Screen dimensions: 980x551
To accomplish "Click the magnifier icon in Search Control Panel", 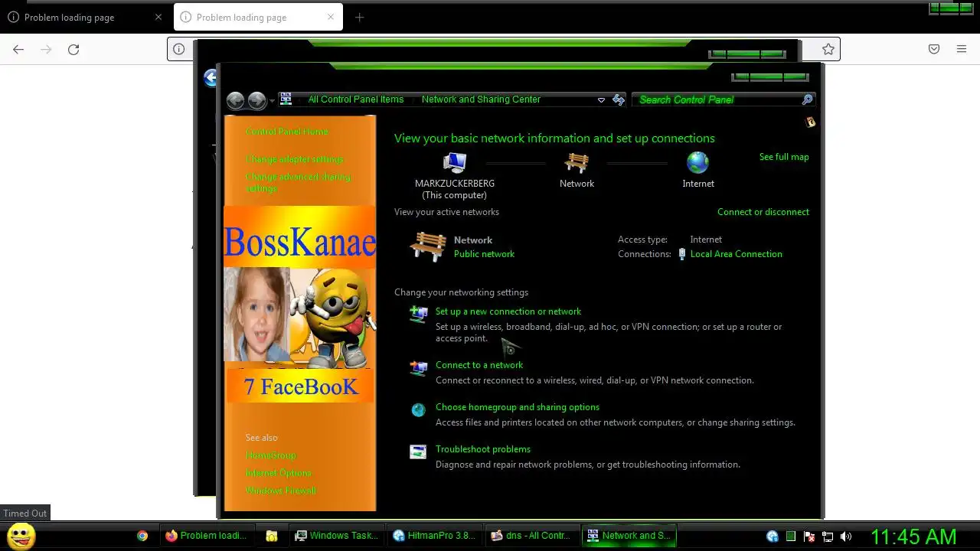I will coord(807,99).
